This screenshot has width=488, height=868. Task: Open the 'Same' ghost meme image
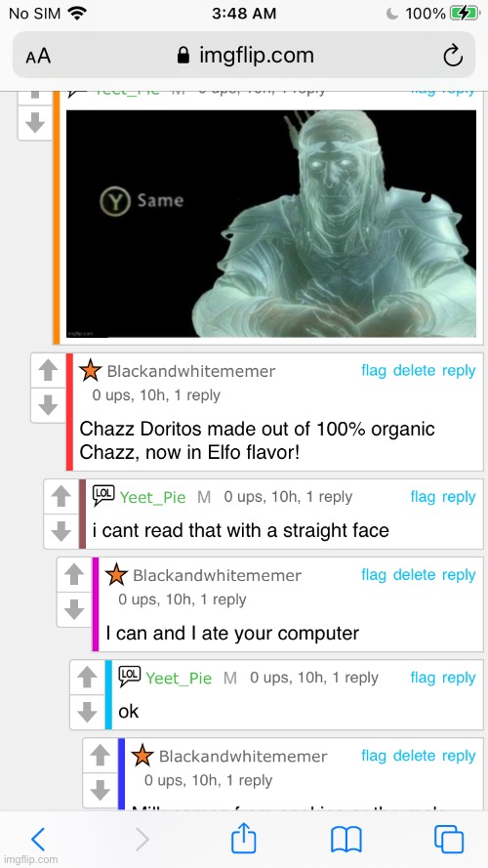tap(271, 224)
